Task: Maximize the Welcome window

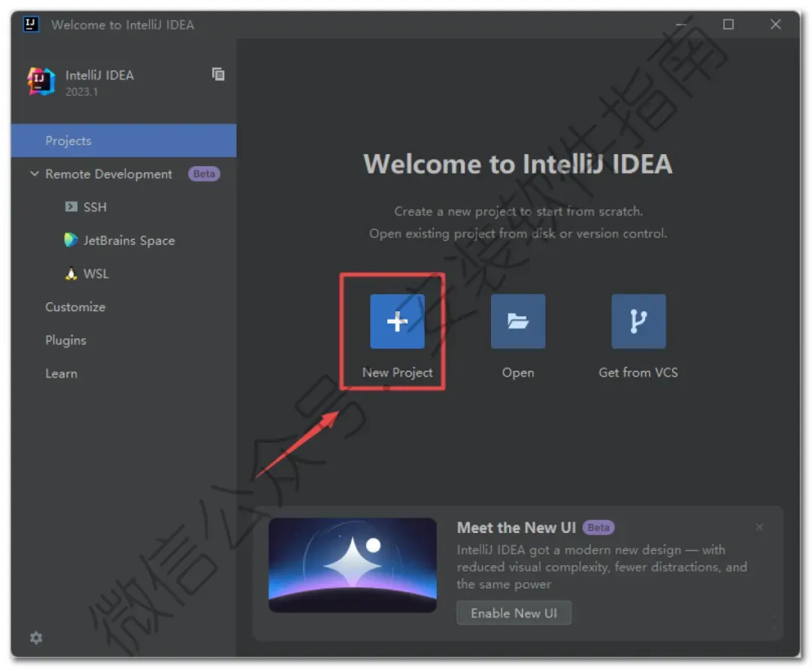Action: click(x=728, y=24)
